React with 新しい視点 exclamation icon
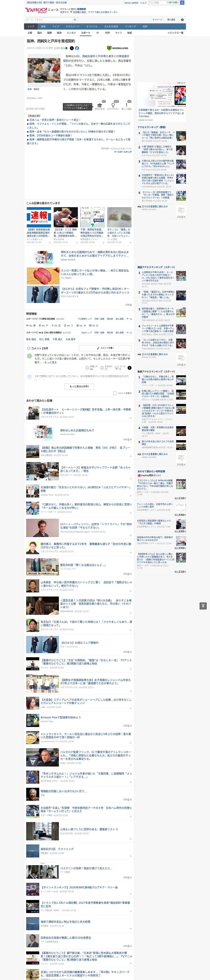 pos(127,105)
